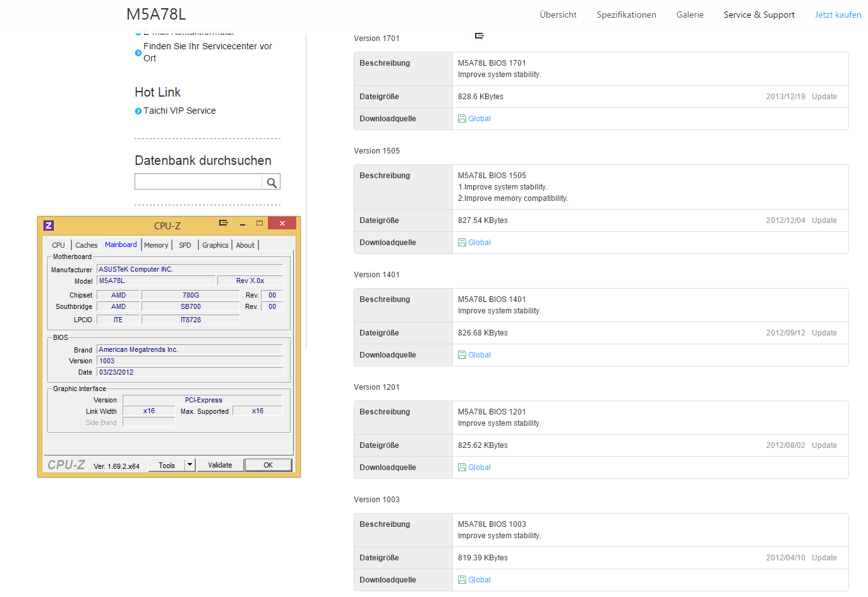Screen dimensions: 868x597
Task: Click the Update label dated 2012/04/10
Action: pyautogui.click(x=824, y=558)
